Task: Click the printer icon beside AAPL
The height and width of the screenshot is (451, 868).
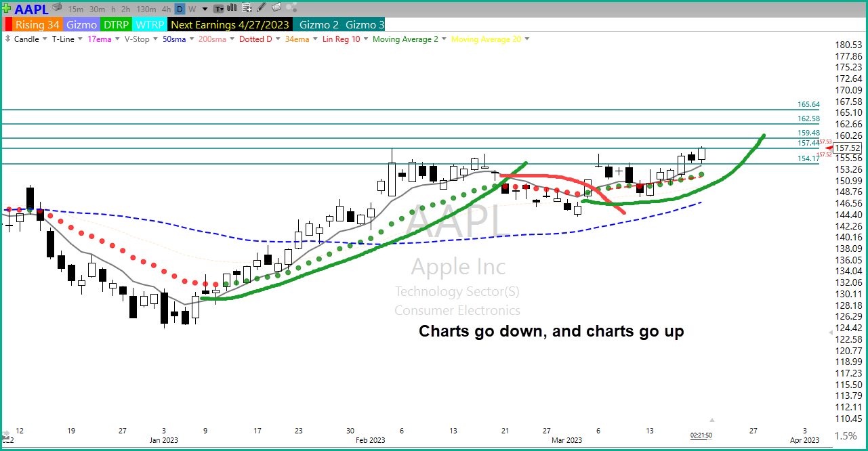Action: (x=58, y=8)
